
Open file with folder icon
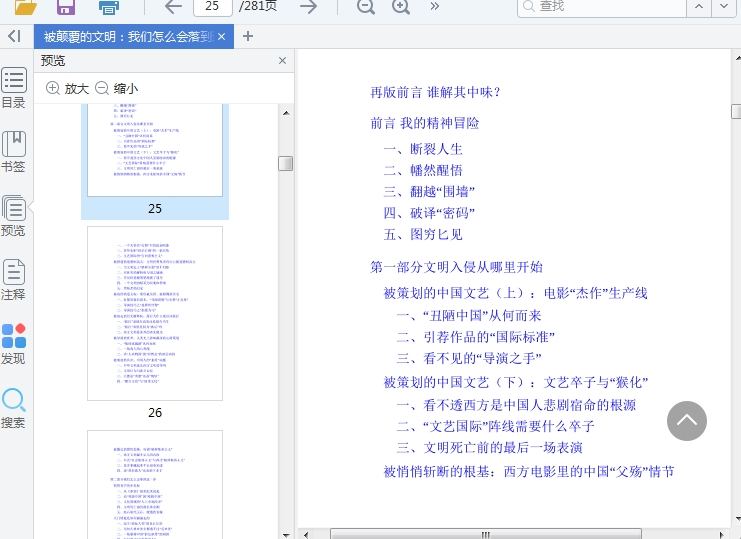25,7
